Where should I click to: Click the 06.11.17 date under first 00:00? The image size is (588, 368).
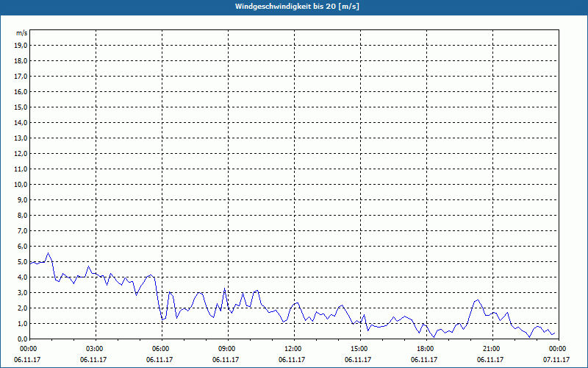pos(27,360)
